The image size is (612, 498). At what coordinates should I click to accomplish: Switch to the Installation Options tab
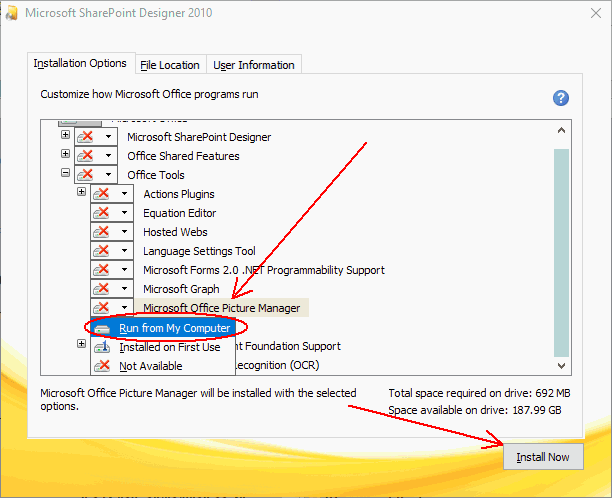point(80,63)
